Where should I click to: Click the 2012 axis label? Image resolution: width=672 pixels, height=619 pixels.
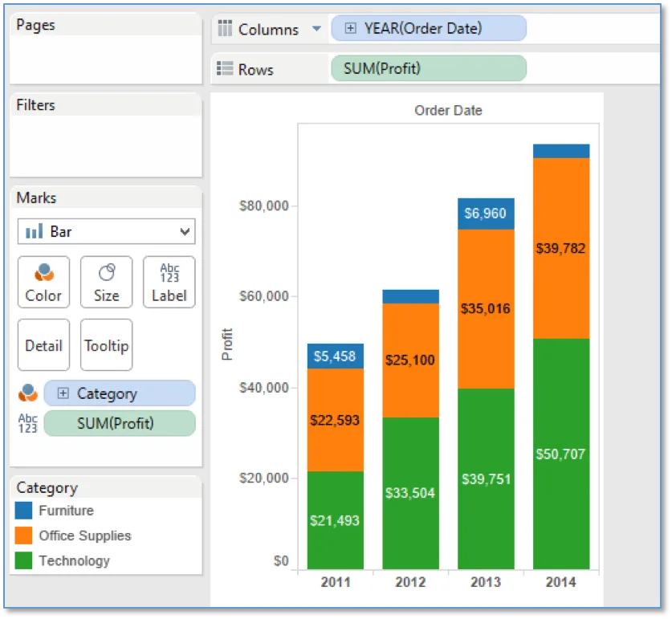coord(410,582)
